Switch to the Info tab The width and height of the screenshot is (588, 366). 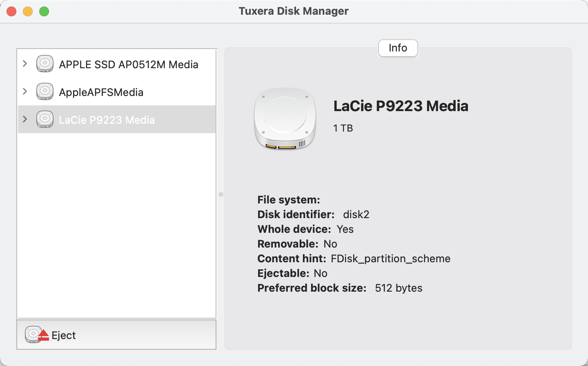pos(398,48)
